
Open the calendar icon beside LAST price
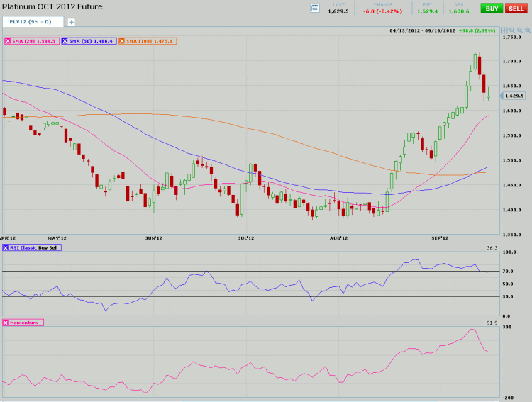coord(316,8)
